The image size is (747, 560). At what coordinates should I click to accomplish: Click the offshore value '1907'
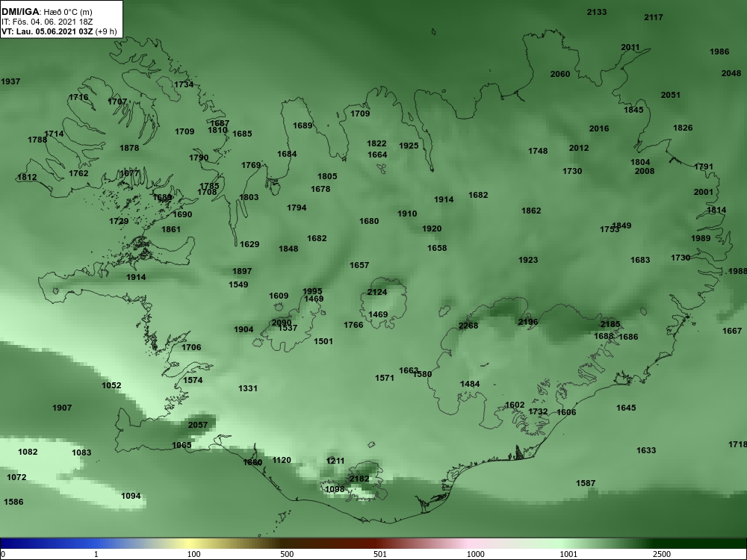(62, 408)
